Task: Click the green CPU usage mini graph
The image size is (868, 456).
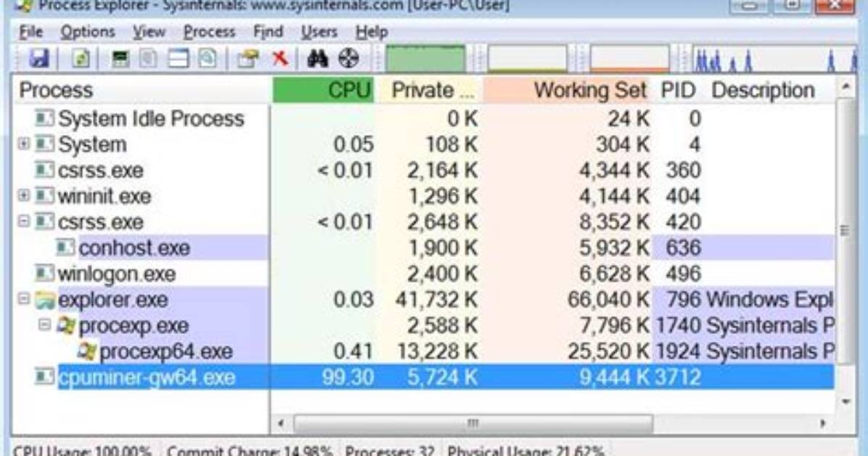Action: [425, 59]
